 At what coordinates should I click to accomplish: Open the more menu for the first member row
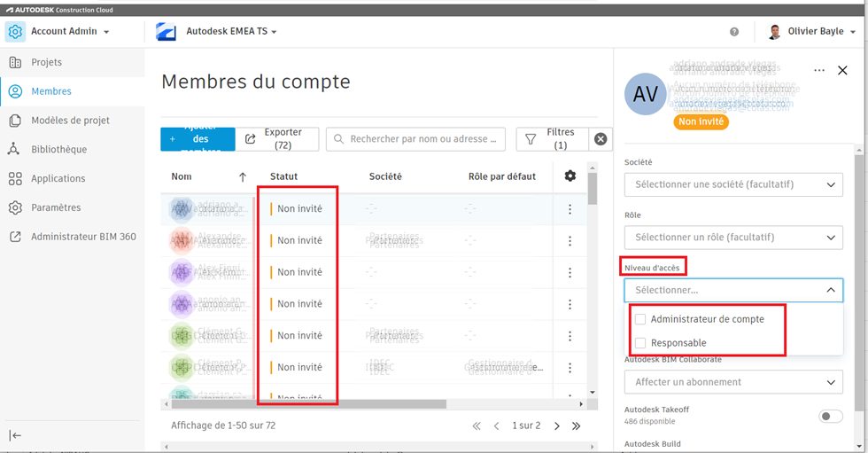(x=570, y=209)
